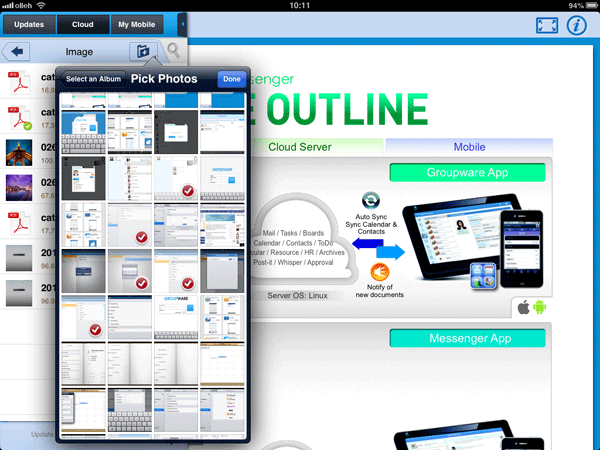Go back using the left arrow button

click(19, 51)
